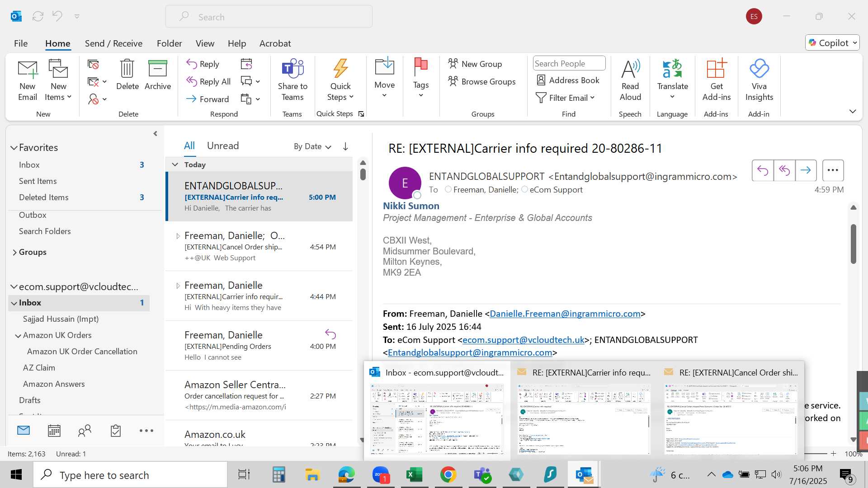The height and width of the screenshot is (488, 868).
Task: Click the Meeting reply icon
Action: pyautogui.click(x=246, y=64)
